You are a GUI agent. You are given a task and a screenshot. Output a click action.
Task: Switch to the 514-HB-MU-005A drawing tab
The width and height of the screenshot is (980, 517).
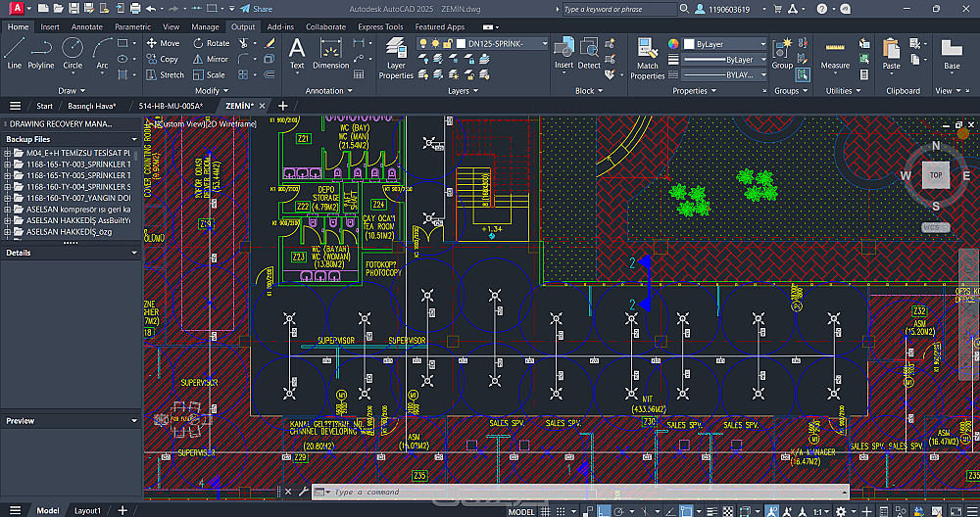[171, 106]
